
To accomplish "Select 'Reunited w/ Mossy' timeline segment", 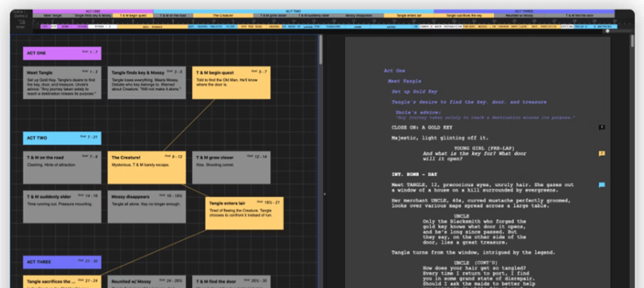I will pos(519,15).
